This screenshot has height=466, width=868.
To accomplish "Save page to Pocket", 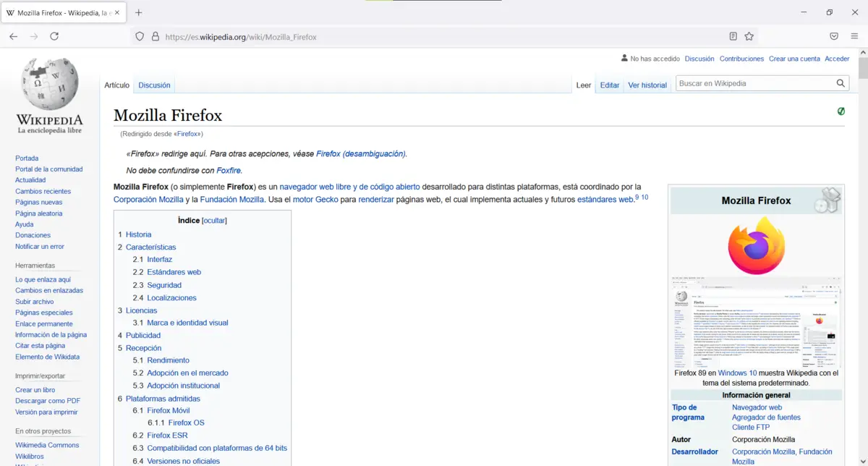I will (x=834, y=36).
